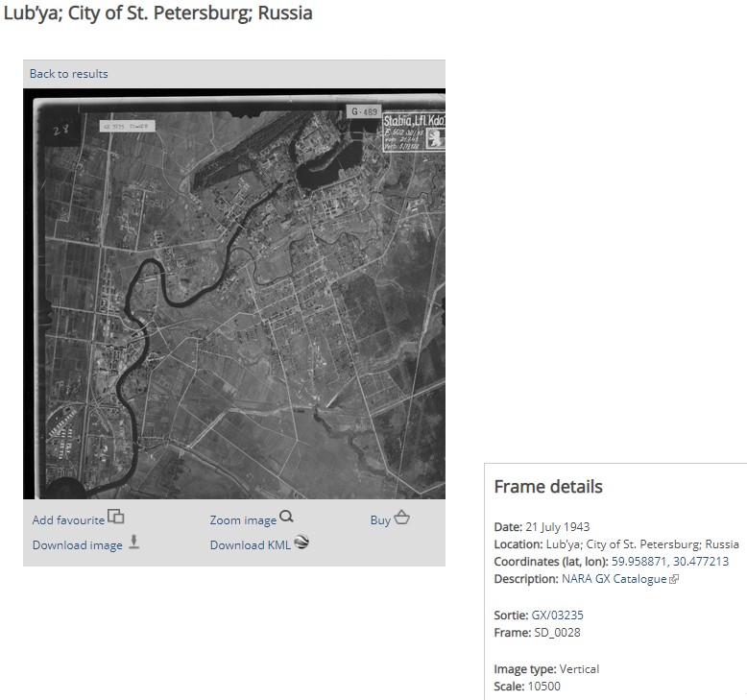Click the Download KML text link
This screenshot has width=747, height=700.
point(250,544)
